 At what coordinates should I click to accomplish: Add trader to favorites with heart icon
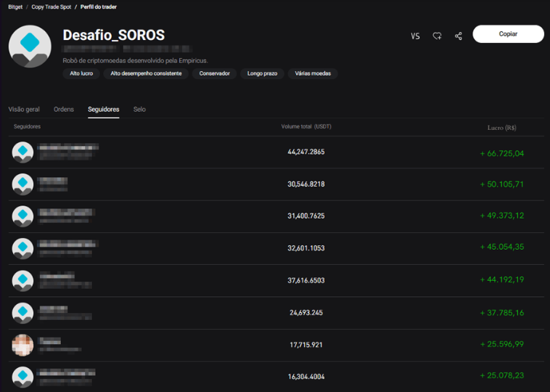click(437, 36)
